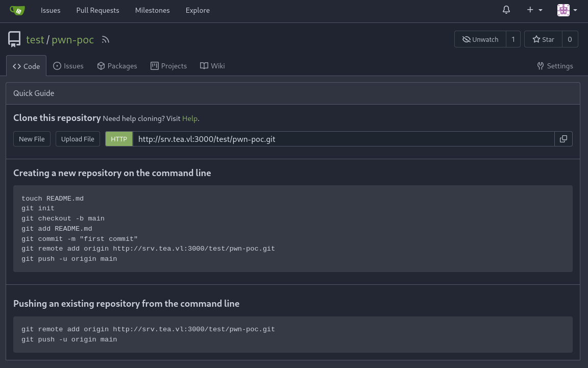Switch to the Projects tab

[169, 66]
